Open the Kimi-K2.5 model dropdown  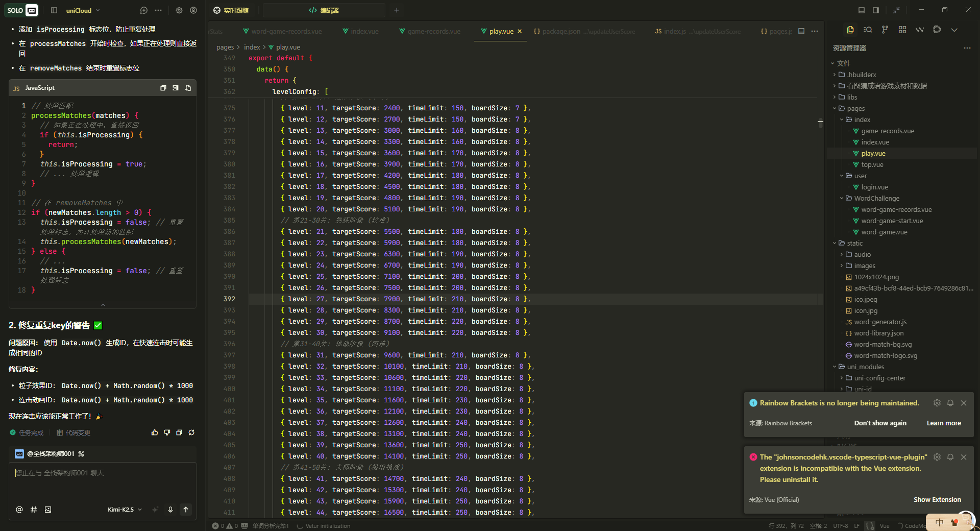pyautogui.click(x=125, y=510)
